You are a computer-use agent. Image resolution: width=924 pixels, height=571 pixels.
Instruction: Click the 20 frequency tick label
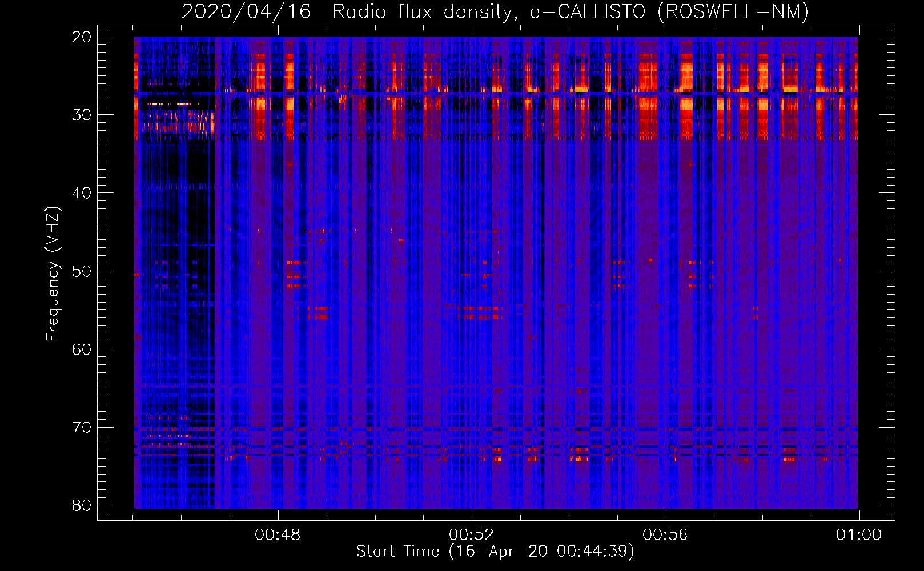point(82,37)
